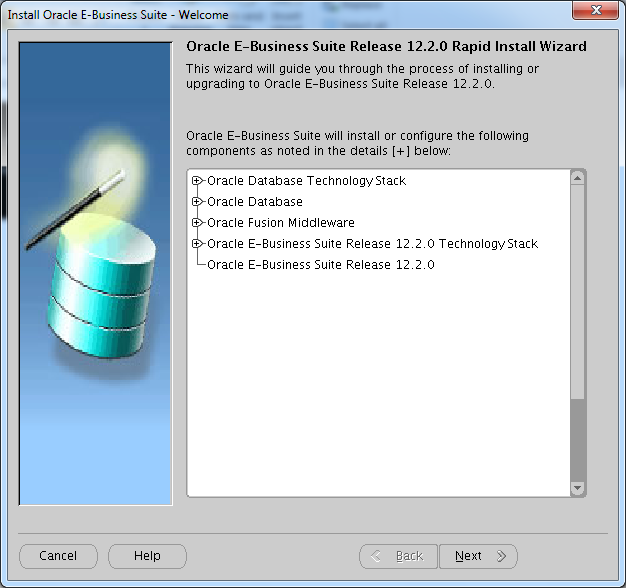
Task: Proceed with the Next button
Action: [x=478, y=556]
